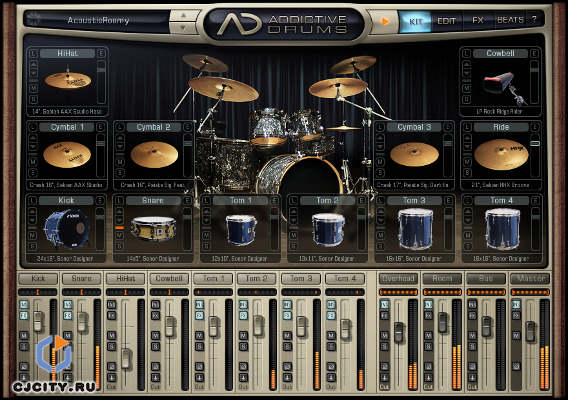
Task: Switch to the KIT tab
Action: point(415,21)
